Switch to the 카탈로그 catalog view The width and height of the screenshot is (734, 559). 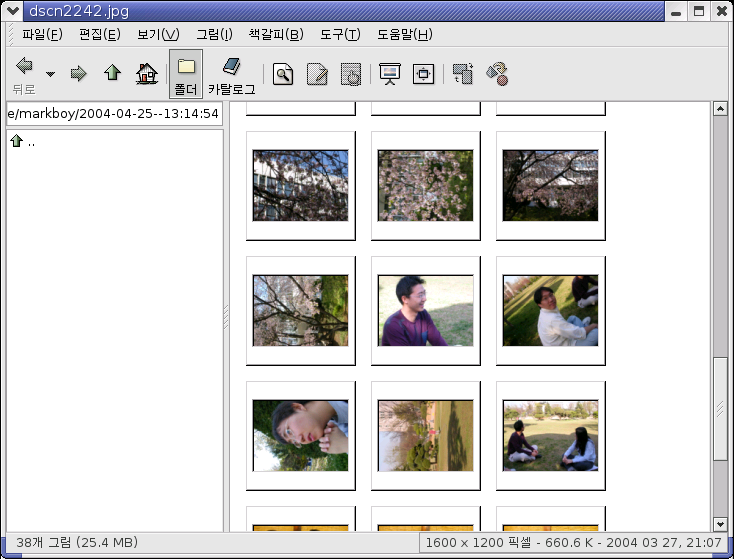(232, 75)
